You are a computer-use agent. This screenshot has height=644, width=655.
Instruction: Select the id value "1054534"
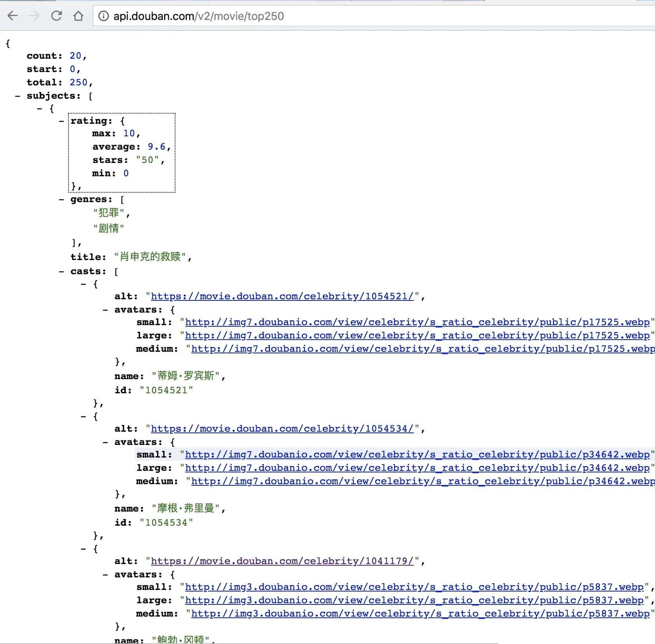166,523
